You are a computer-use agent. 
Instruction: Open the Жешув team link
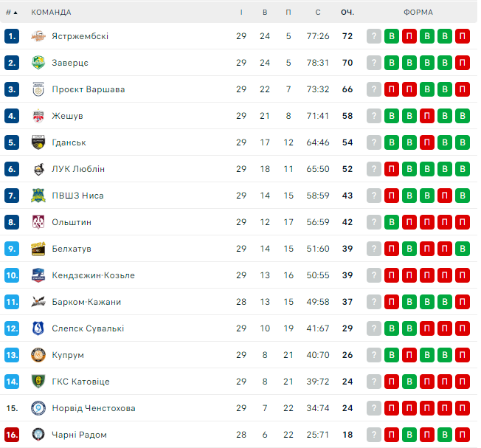67,116
